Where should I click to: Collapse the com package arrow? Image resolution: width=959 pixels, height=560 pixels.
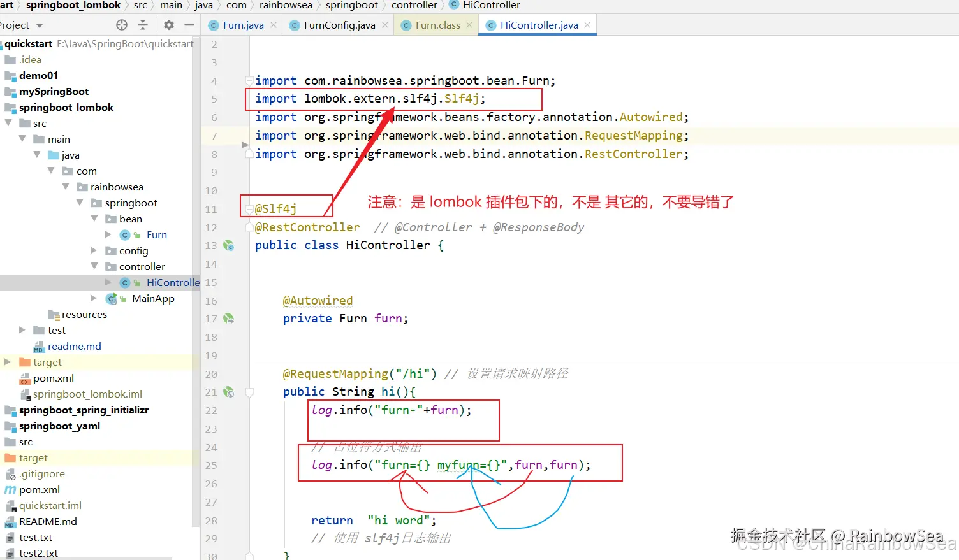pos(52,170)
